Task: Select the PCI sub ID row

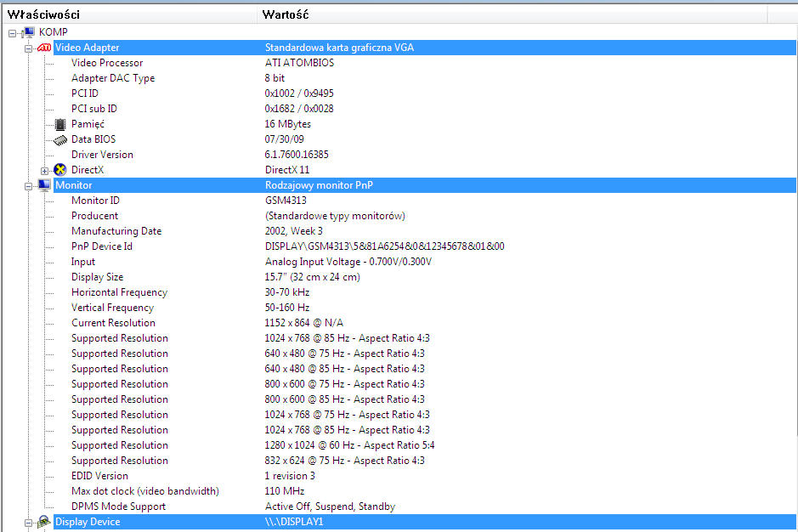Action: pos(94,109)
